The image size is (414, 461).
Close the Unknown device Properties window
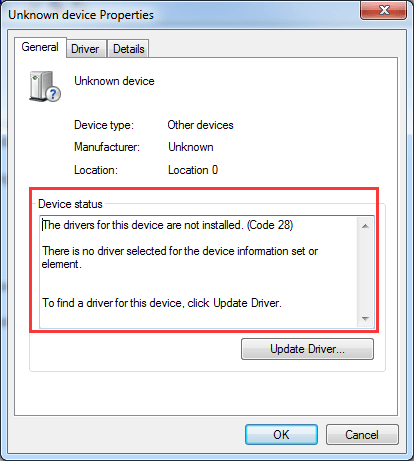(x=384, y=10)
